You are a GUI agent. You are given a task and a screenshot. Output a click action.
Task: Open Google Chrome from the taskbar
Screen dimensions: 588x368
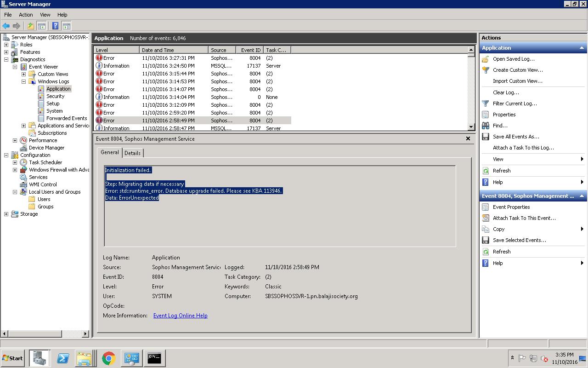(109, 358)
